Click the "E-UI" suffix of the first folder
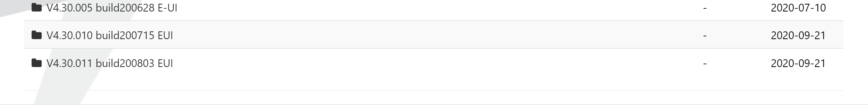This screenshot has width=868, height=105. pos(168,7)
